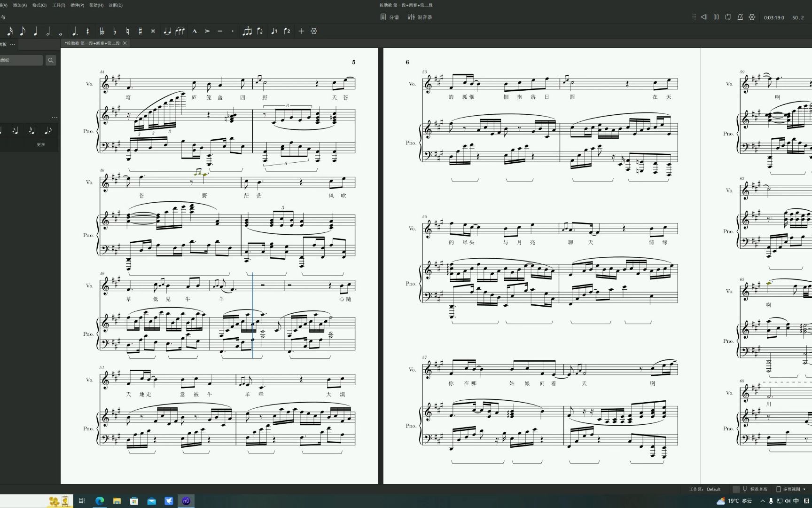Open the 格式(O) menu

click(x=39, y=5)
